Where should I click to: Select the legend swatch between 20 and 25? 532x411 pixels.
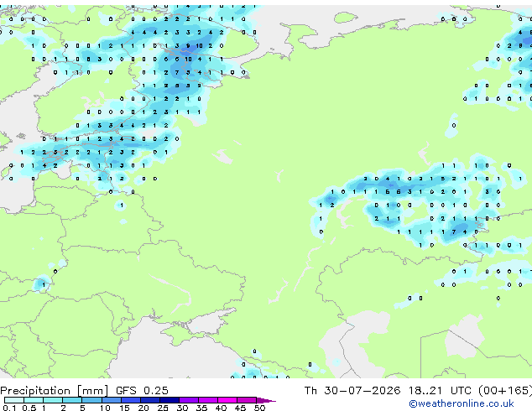[150, 400]
